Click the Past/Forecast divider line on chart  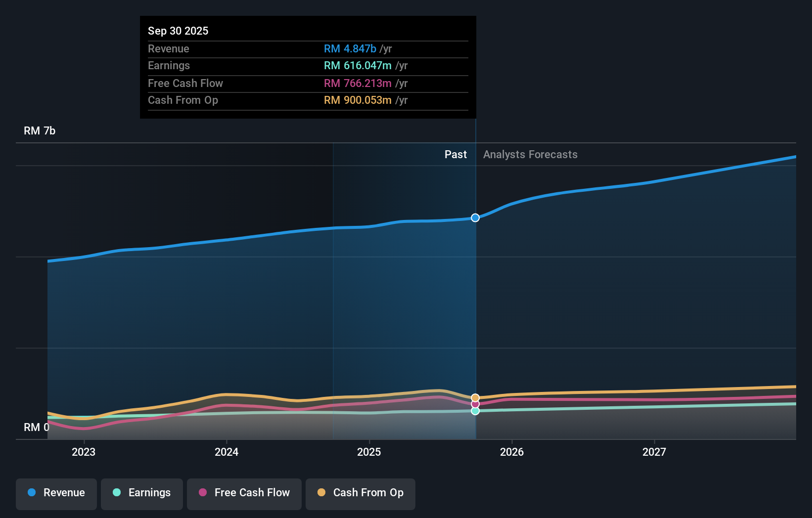tap(475, 297)
